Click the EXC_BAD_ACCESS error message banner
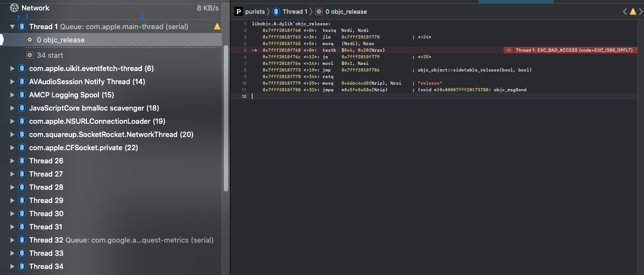The height and width of the screenshot is (275, 644). [x=574, y=50]
